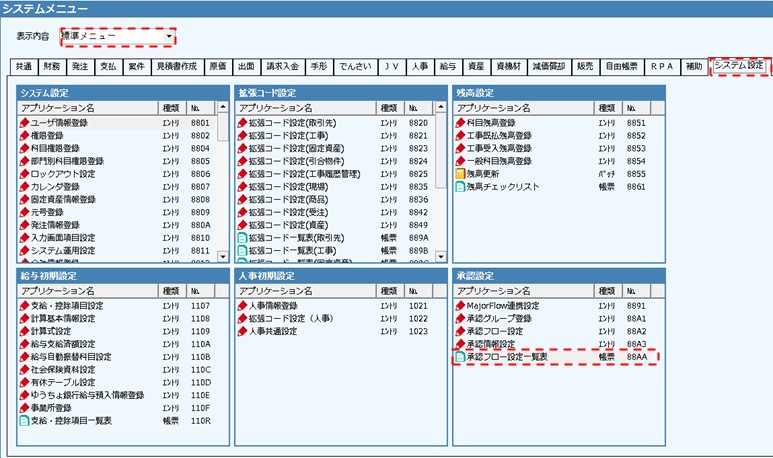Image resolution: width=773 pixels, height=458 pixels.
Task: Click the red icon beside MajorFlow連携設定
Action: pos(460,305)
